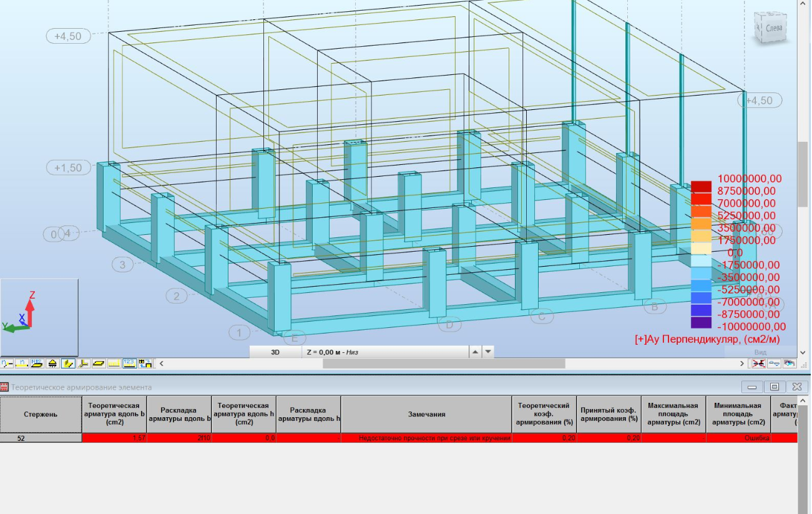Click the level up arrow
812x514 pixels.
pyautogui.click(x=475, y=352)
